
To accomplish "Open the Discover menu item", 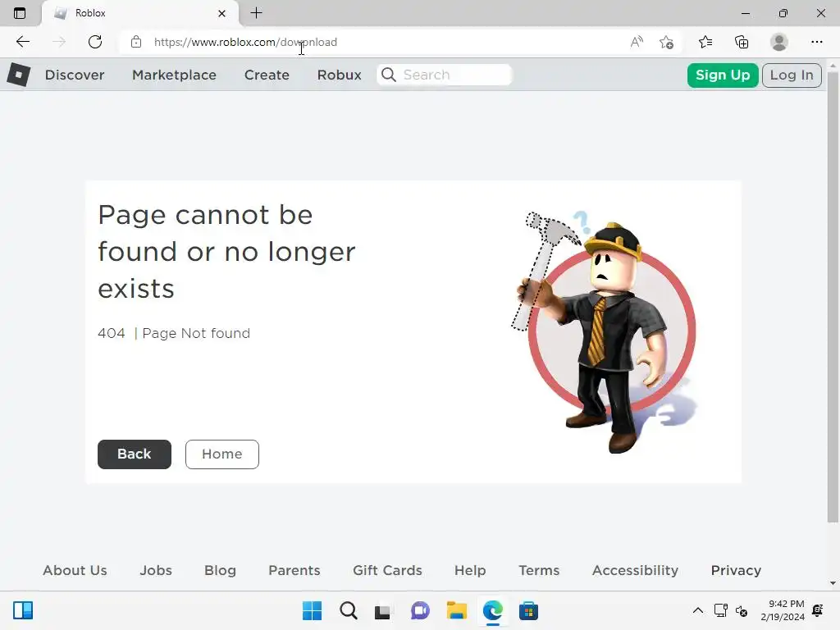I will tap(75, 75).
